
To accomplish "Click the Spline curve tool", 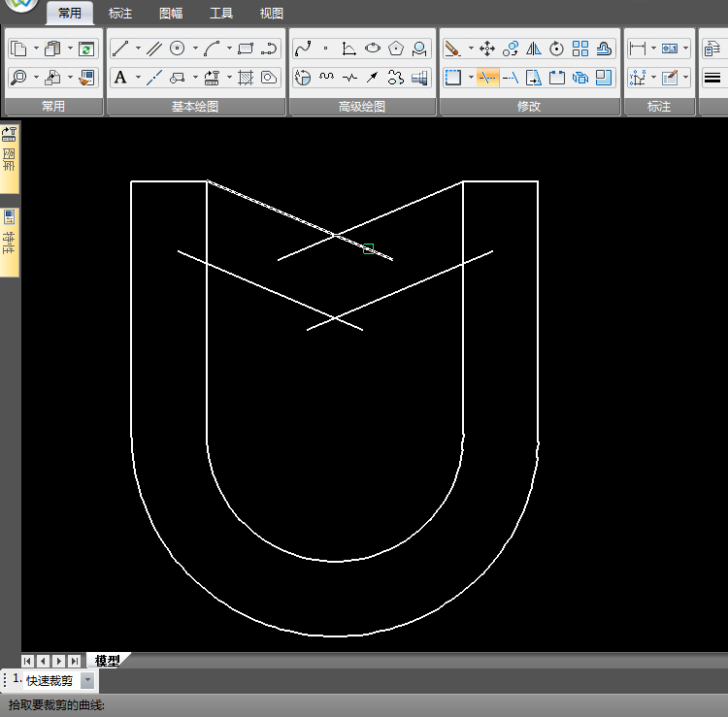I will tap(302, 49).
